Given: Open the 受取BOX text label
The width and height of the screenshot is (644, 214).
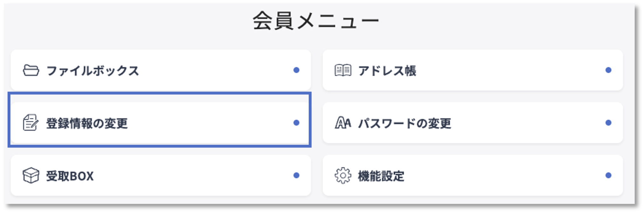Looking at the screenshot, I should coord(70,176).
